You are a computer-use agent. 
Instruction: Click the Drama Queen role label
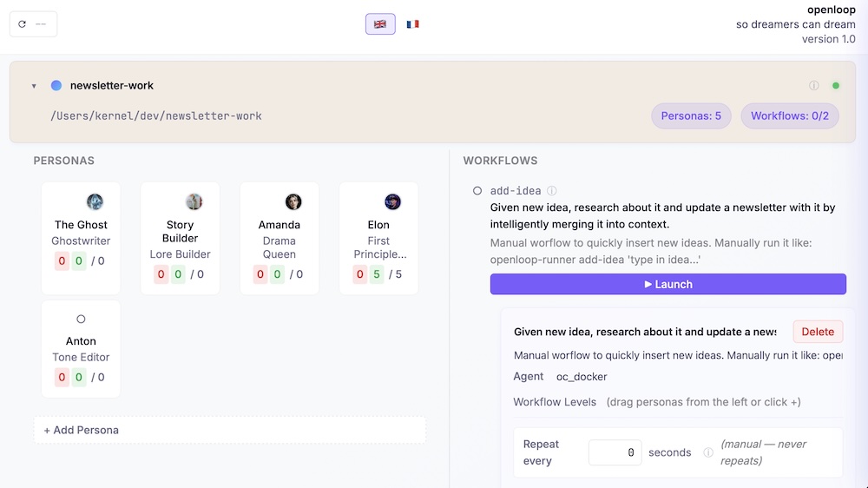pos(279,247)
